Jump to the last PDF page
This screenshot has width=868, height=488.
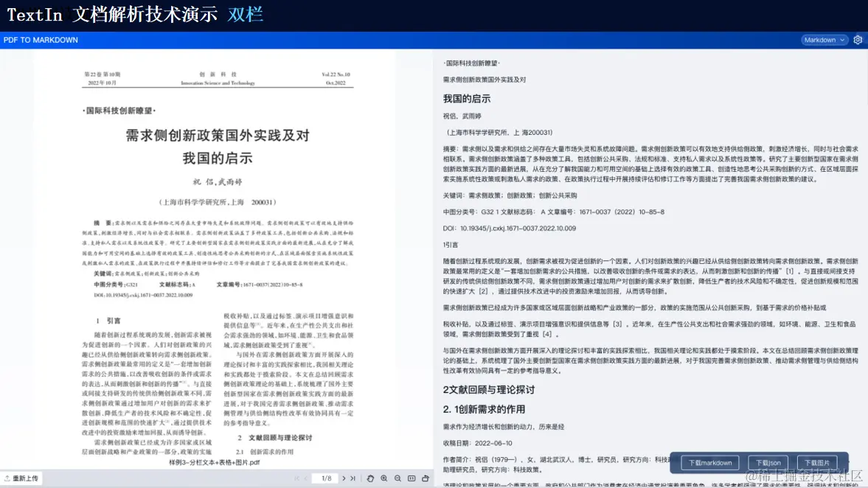point(353,478)
